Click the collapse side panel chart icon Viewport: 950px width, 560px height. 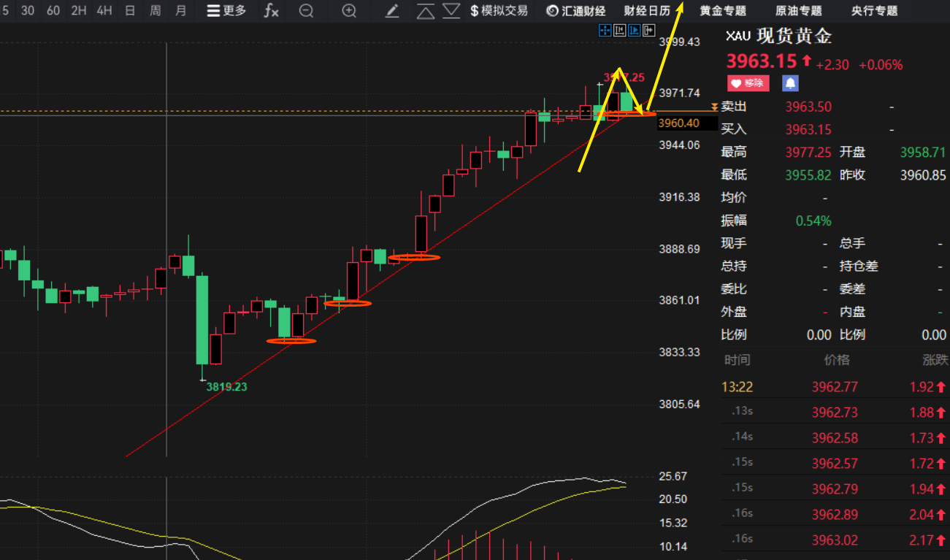pos(648,30)
